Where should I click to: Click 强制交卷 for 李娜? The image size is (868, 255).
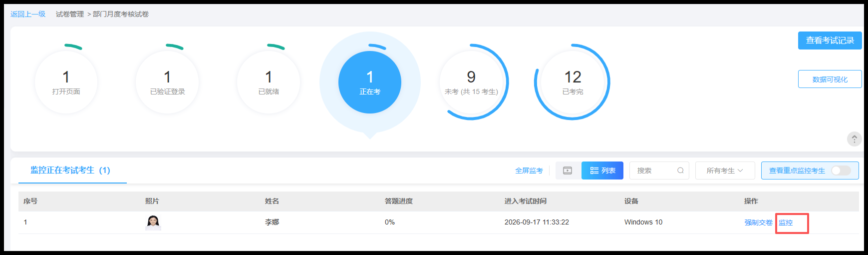(759, 223)
